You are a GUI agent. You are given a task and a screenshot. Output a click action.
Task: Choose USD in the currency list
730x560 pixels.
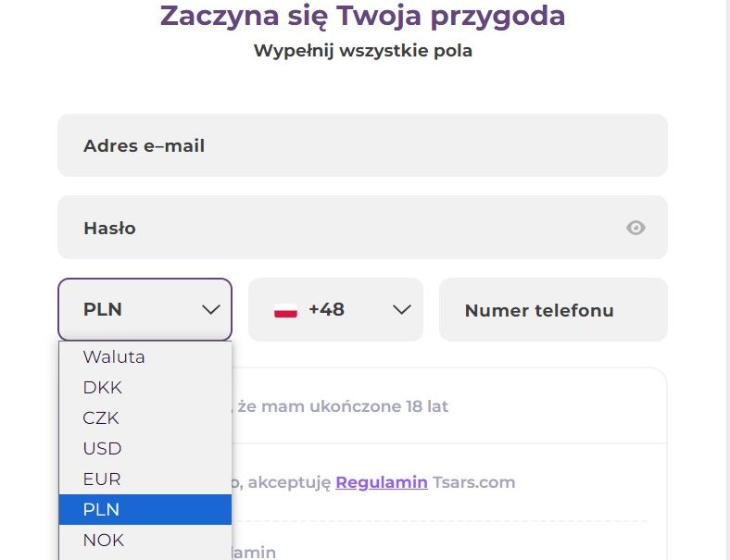[145, 448]
